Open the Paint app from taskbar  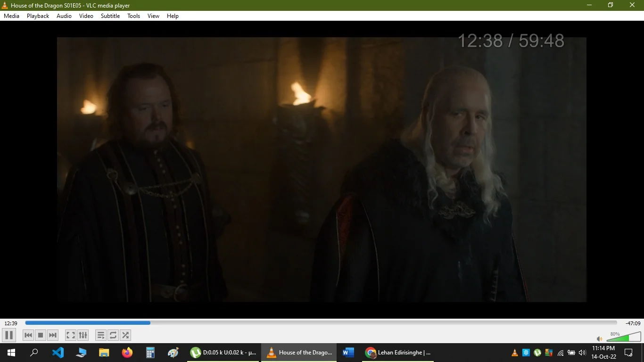pos(173,353)
